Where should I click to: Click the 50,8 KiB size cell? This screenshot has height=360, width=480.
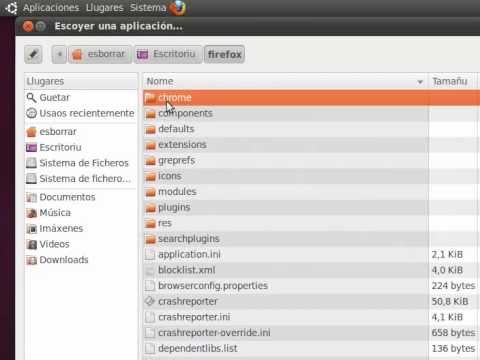tap(450, 301)
